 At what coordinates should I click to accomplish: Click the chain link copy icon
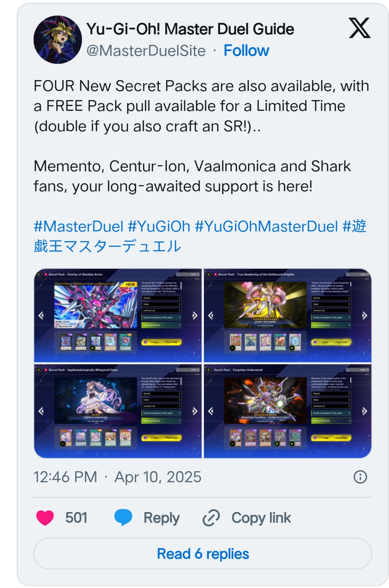pyautogui.click(x=211, y=518)
